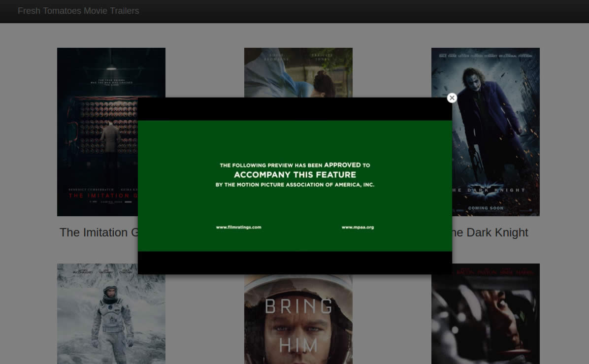Select the top-middle movie poster behind the video
The height and width of the screenshot is (364, 589).
298,72
